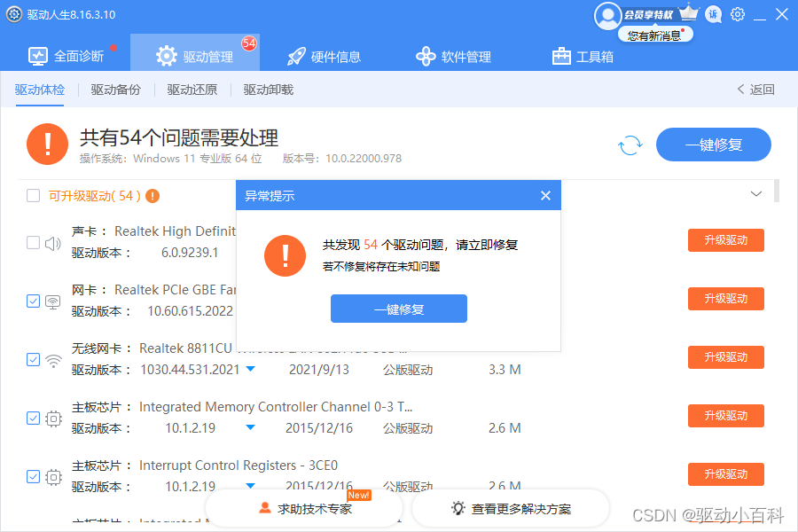Viewport: 798px width, 532px height.
Task: Click 升级驱动 for the 声卡 row
Action: 725,239
